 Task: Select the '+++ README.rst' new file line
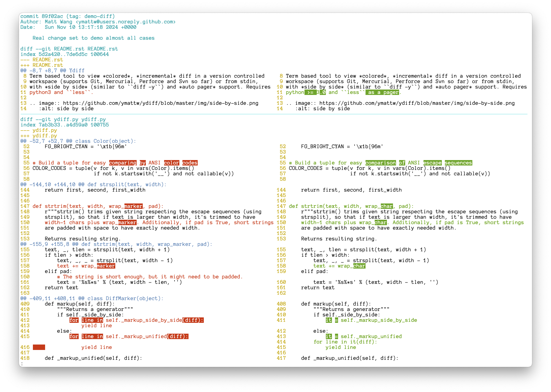click(42, 65)
